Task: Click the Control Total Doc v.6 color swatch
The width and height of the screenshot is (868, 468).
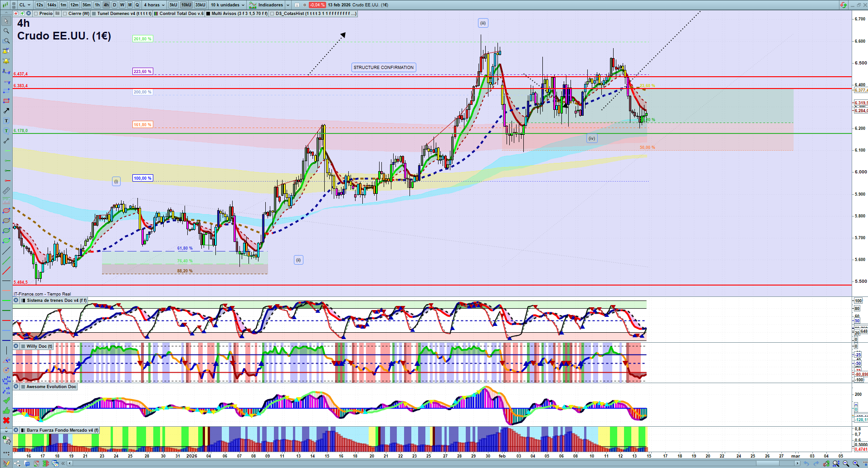Action: (x=156, y=14)
